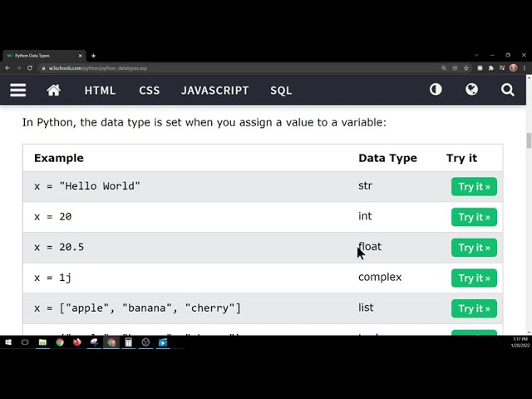Open the globe language icon
This screenshot has height=399, width=532.
(471, 90)
